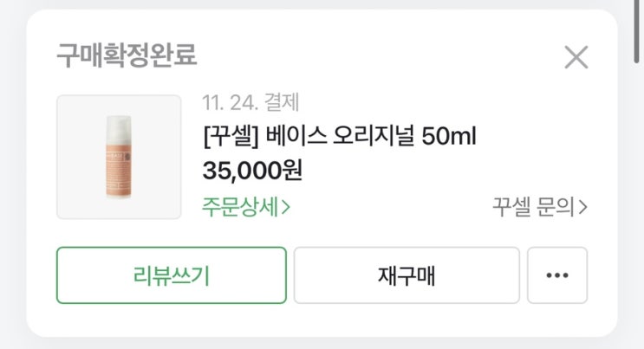Select the product title 베이스 오리지널 50ml
Viewport: 644px width, 349px height.
click(339, 136)
